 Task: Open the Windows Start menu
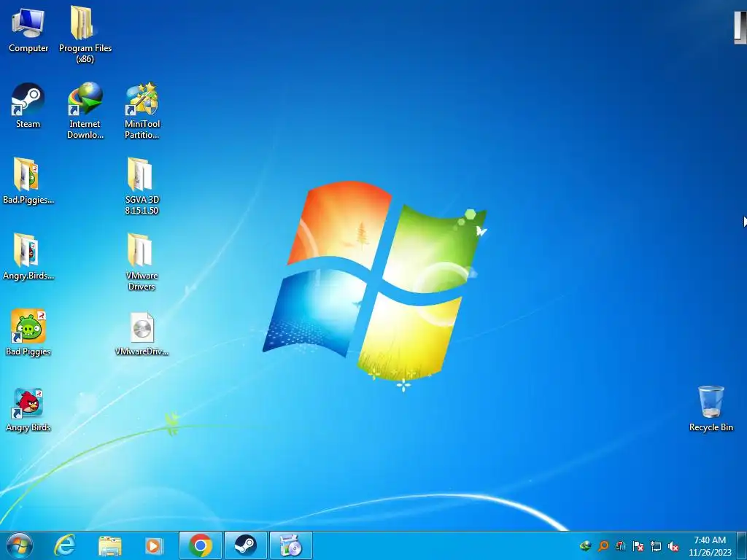pyautogui.click(x=20, y=545)
